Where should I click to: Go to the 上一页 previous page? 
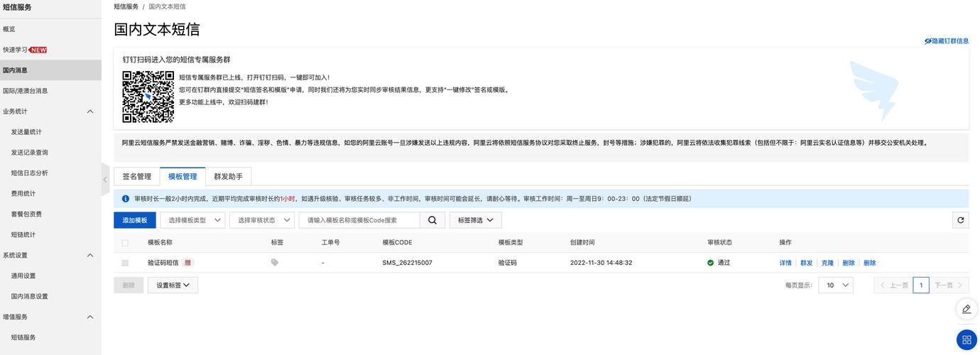point(893,285)
